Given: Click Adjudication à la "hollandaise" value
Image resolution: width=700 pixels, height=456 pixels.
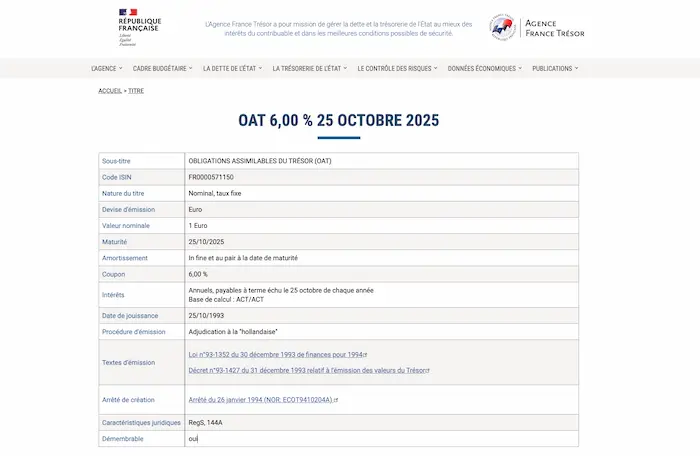Looking at the screenshot, I should (x=233, y=332).
